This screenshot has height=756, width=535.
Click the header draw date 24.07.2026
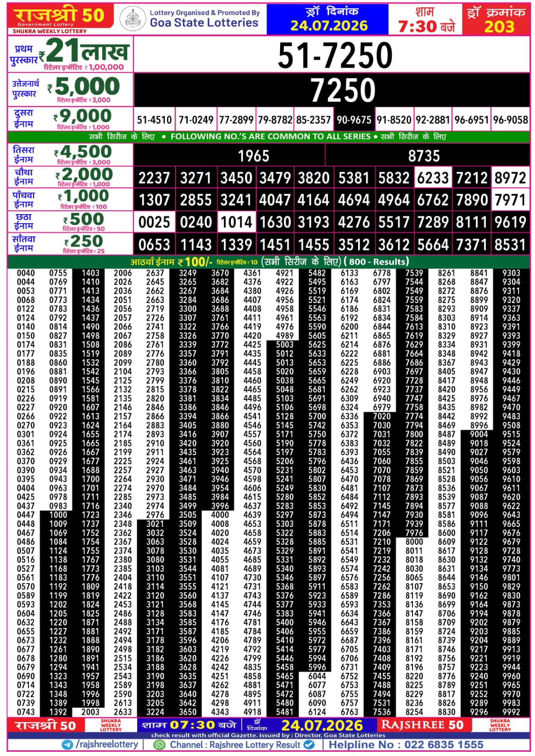coord(329,26)
